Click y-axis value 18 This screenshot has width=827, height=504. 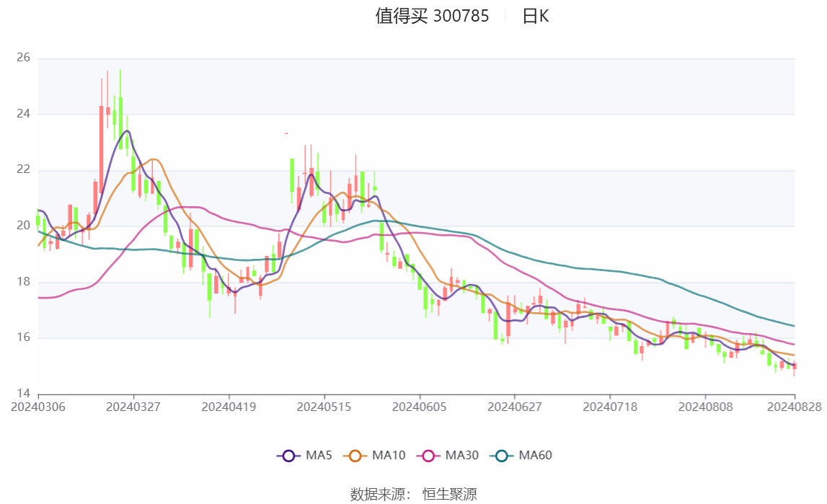(x=23, y=281)
